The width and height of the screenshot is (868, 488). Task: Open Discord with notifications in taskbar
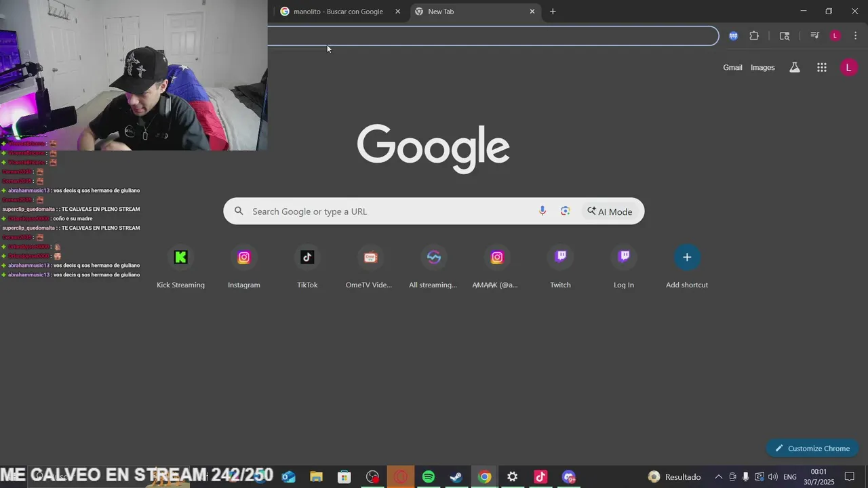click(x=569, y=477)
